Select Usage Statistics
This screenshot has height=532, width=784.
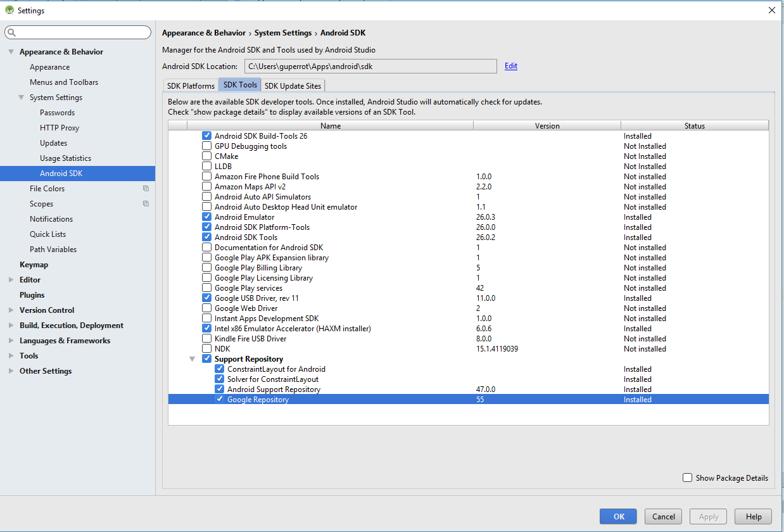pos(65,158)
